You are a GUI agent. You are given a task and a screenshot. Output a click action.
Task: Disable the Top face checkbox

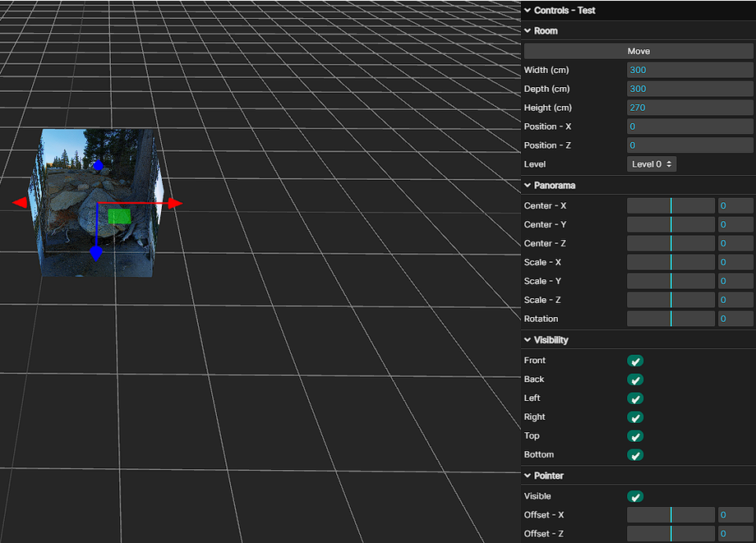click(x=635, y=436)
